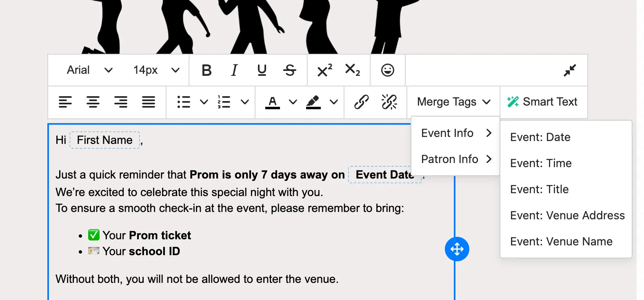The height and width of the screenshot is (300, 644).
Task: Click the blue move block handle
Action: [x=457, y=249]
